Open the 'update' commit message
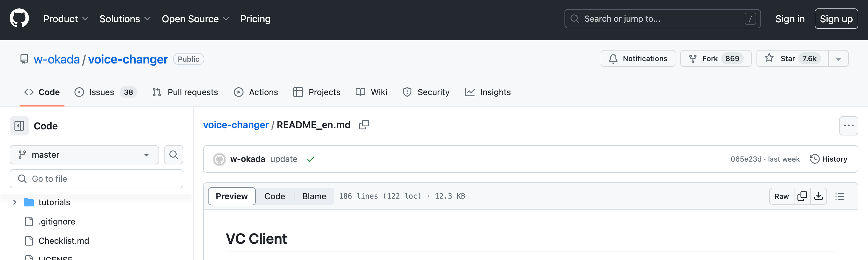This screenshot has width=868, height=260. point(284,159)
